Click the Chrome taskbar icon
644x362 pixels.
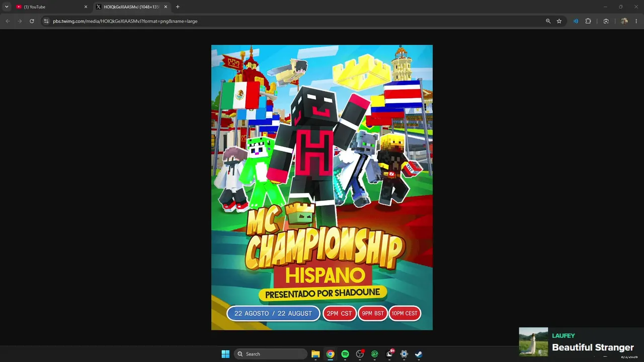pyautogui.click(x=330, y=354)
